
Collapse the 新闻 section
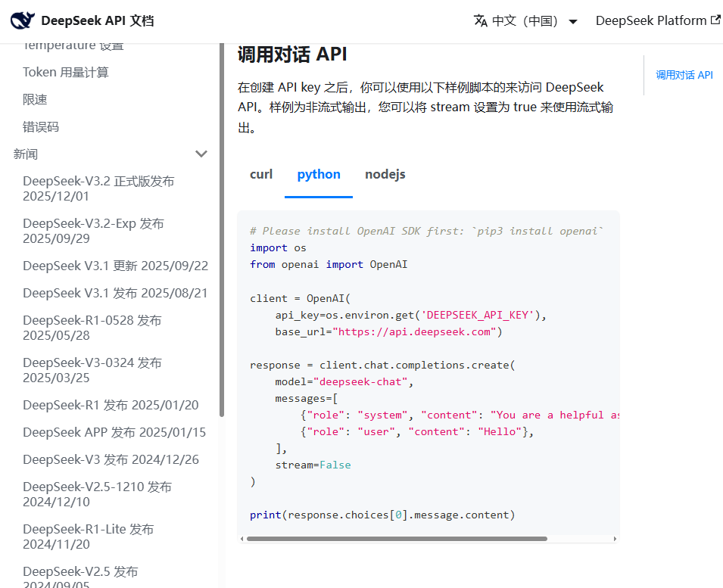201,154
